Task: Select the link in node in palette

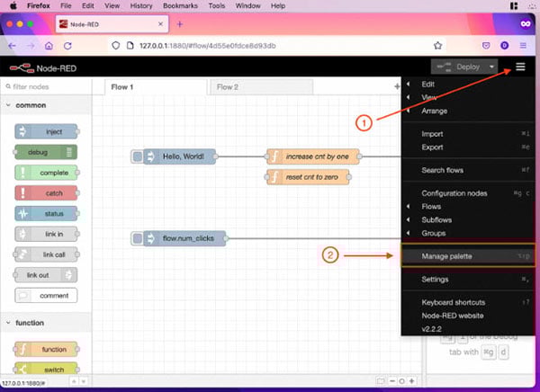Action: (47, 234)
